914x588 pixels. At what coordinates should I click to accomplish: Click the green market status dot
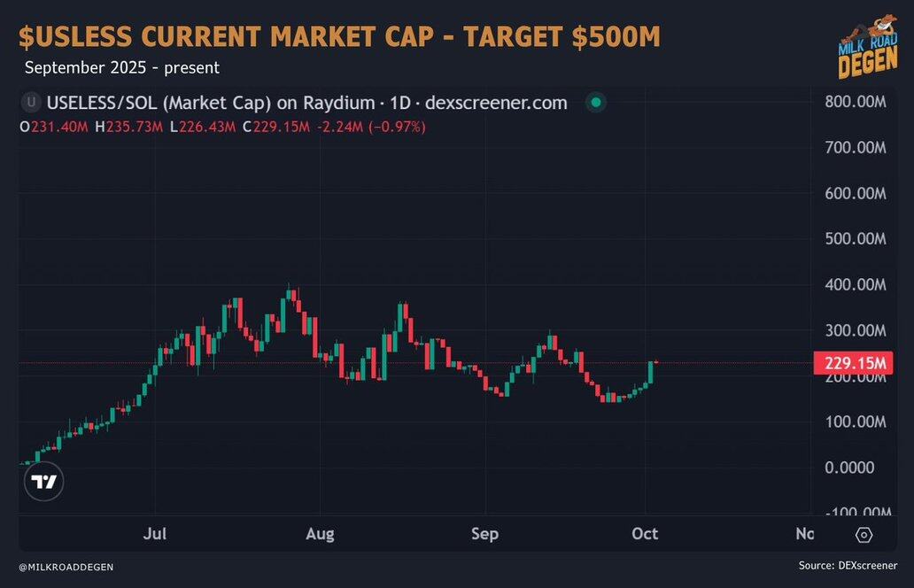[596, 103]
